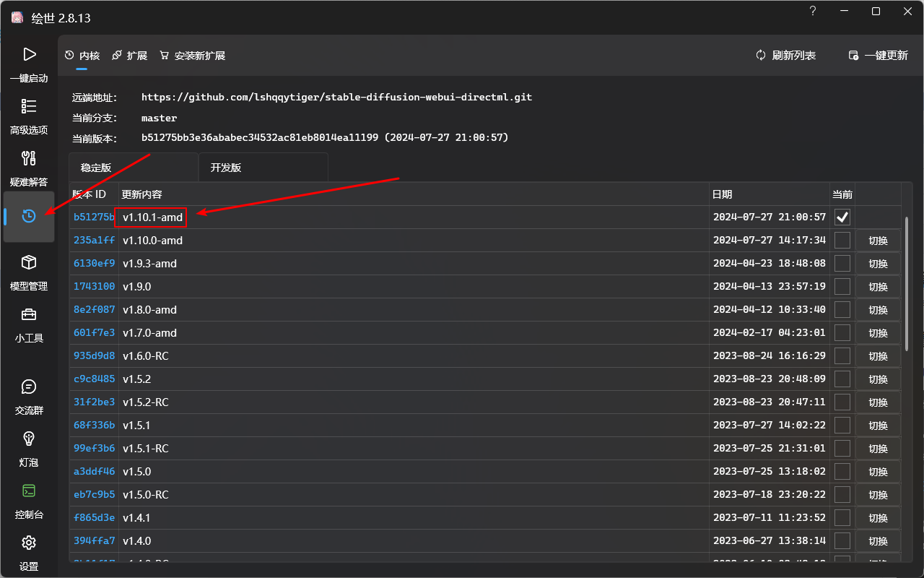The width and height of the screenshot is (924, 578).
Task: Check current box for v1.10.0-amd row
Action: [842, 240]
